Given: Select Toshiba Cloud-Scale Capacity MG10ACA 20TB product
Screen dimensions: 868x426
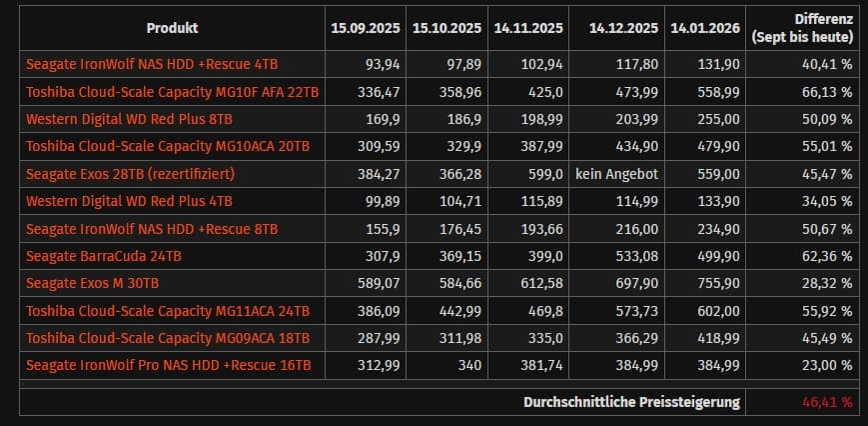Looking at the screenshot, I should click(x=168, y=146).
